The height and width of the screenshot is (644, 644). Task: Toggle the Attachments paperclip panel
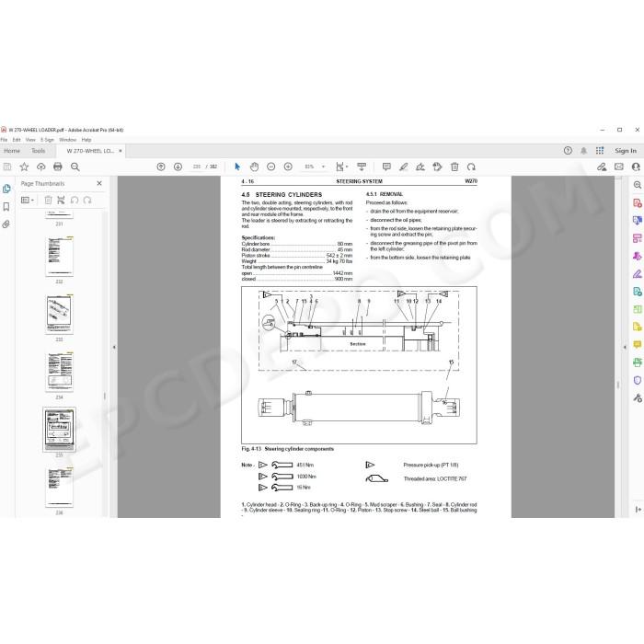click(6, 224)
